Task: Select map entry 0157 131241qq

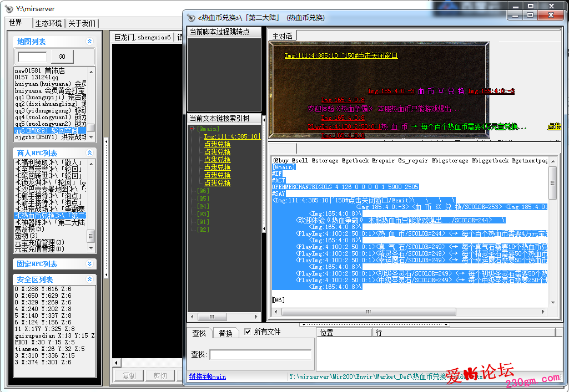Action: point(50,77)
